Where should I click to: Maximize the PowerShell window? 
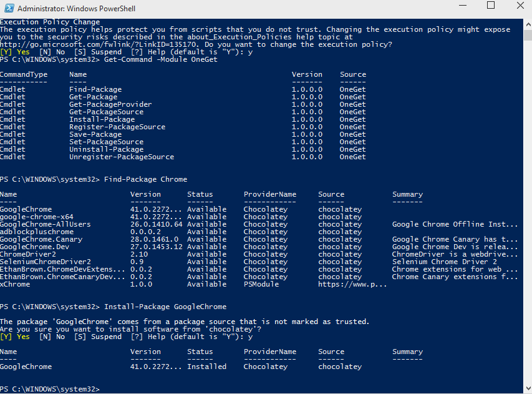click(491, 6)
